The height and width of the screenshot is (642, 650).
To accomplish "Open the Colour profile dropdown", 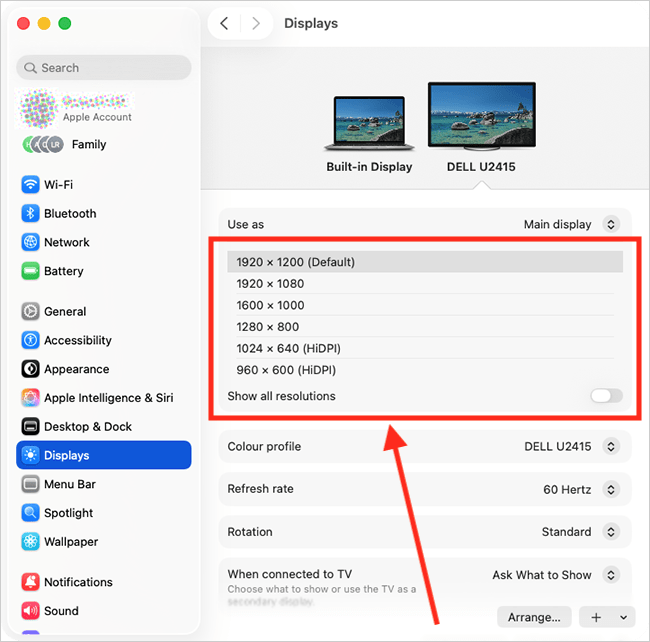I will tap(611, 447).
